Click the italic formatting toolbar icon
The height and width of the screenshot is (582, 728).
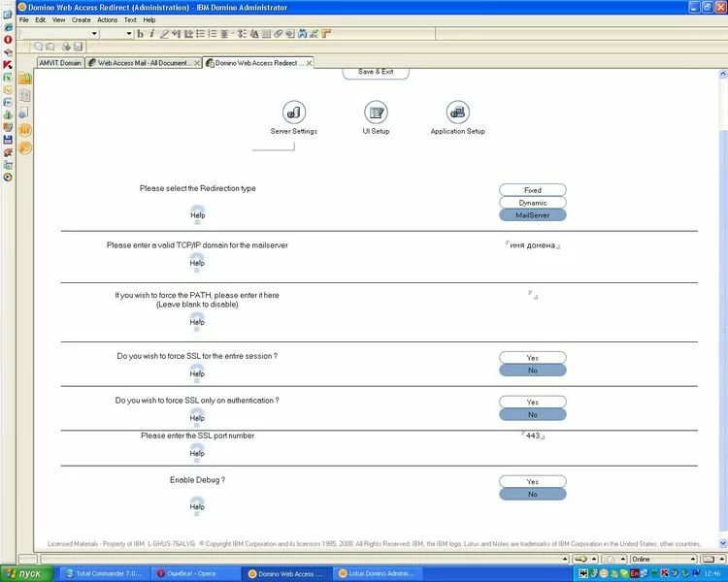(152, 34)
